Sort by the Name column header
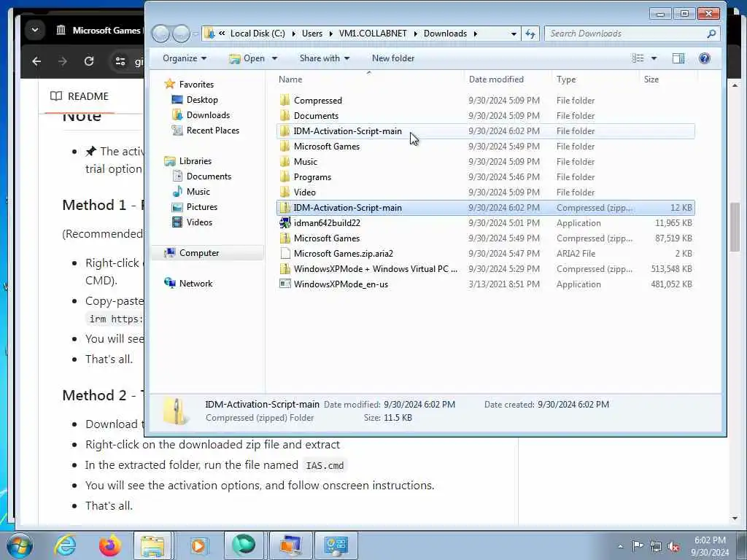The height and width of the screenshot is (560, 747). click(369, 79)
